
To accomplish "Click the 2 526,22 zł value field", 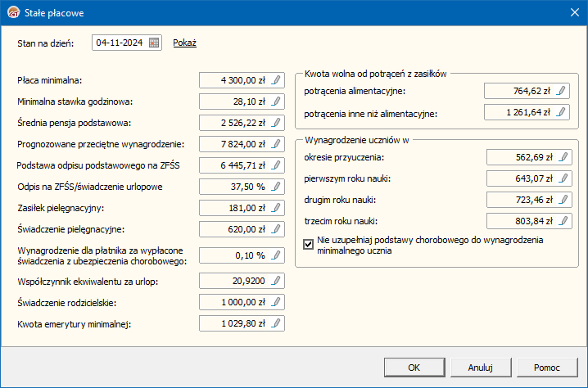I will pos(242,123).
